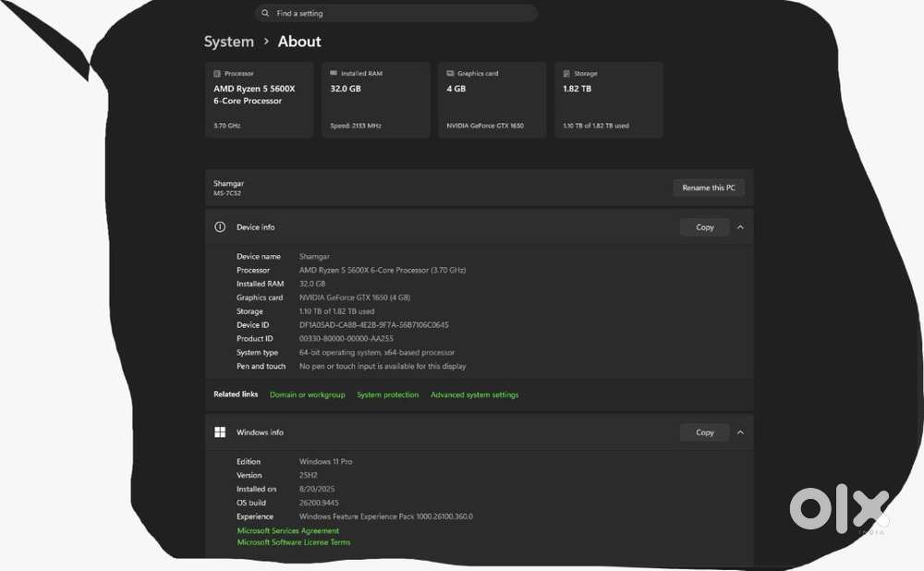Image resolution: width=924 pixels, height=571 pixels.
Task: Open Domain or workgroup link
Action: (x=307, y=395)
